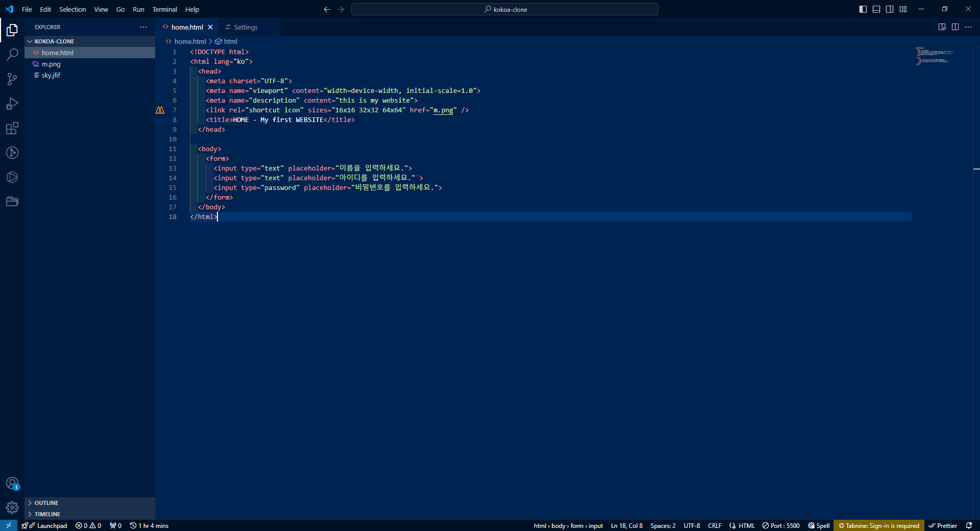Close the home.html tab
Viewport: 980px width, 531px height.
coord(210,27)
